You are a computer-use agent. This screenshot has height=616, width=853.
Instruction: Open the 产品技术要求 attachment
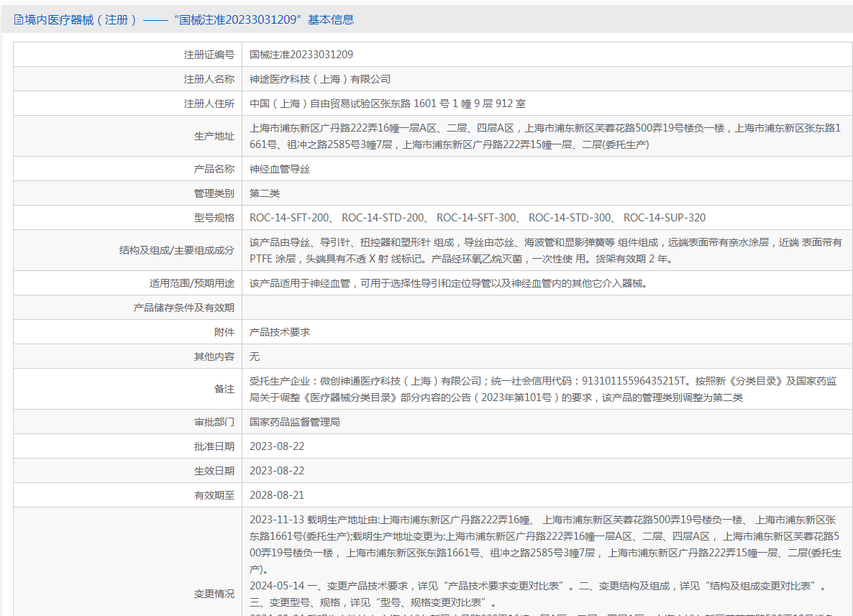point(280,332)
